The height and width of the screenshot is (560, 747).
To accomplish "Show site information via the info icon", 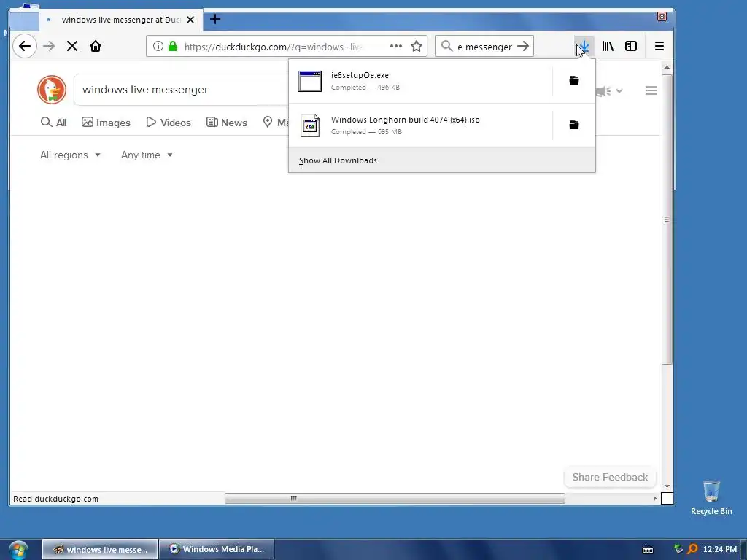I will click(x=158, y=46).
